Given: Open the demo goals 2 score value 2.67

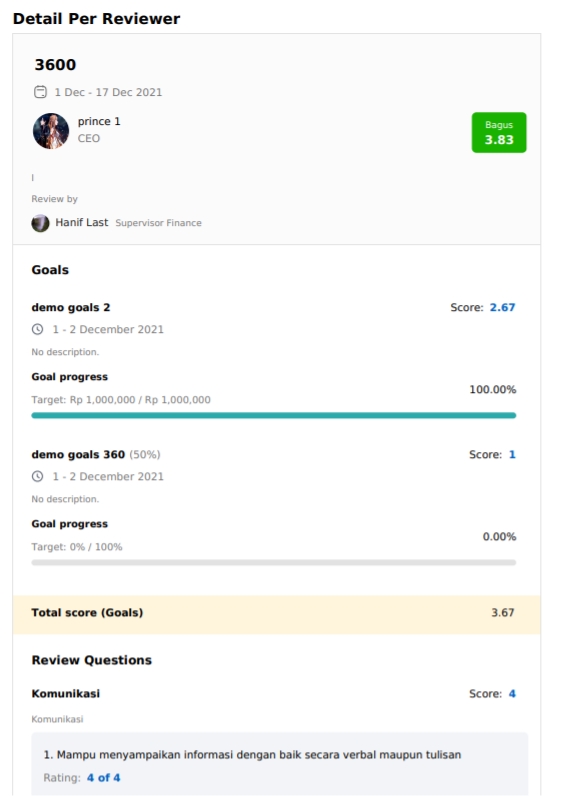Looking at the screenshot, I should 502,307.
